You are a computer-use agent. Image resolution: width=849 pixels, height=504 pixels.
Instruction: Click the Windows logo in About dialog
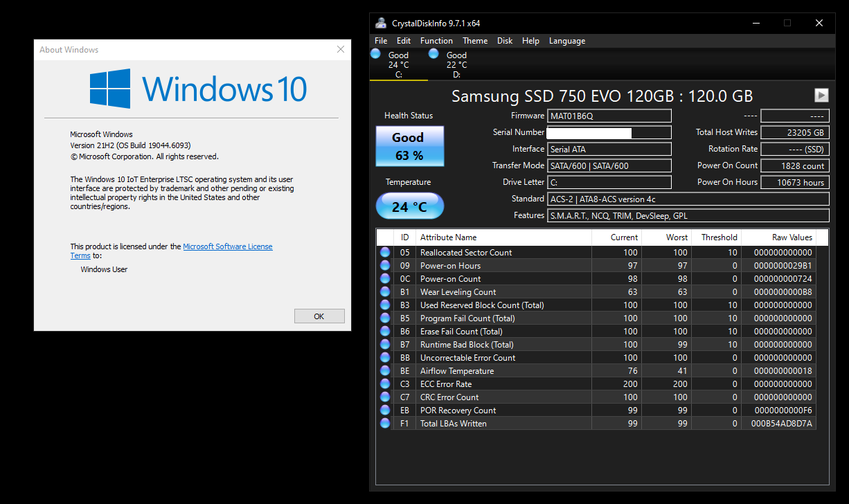coord(110,89)
